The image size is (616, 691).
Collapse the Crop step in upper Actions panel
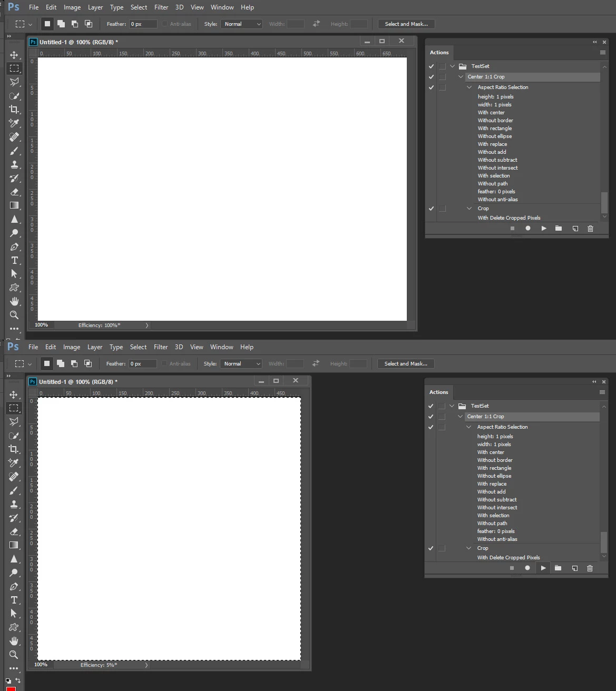tap(469, 209)
